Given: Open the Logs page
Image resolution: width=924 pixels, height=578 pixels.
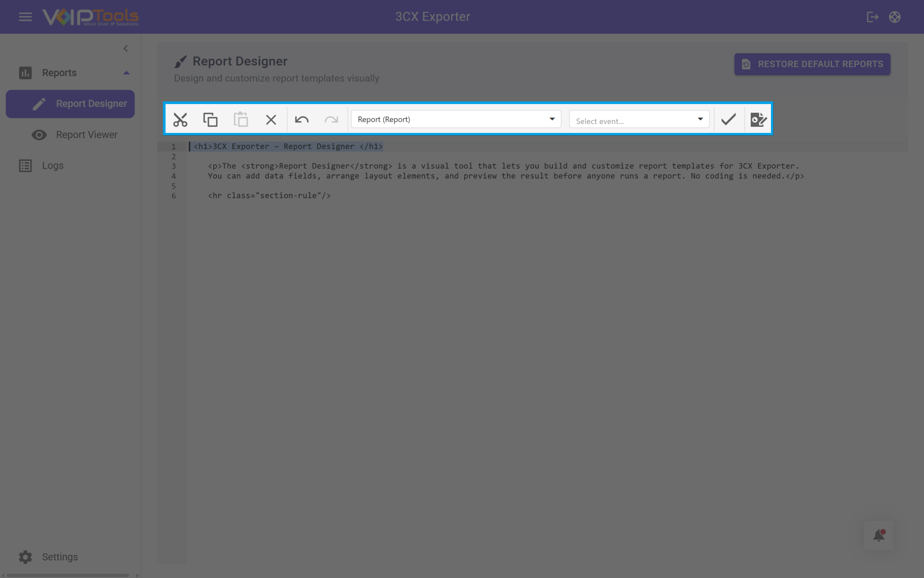Looking at the screenshot, I should point(70,166).
